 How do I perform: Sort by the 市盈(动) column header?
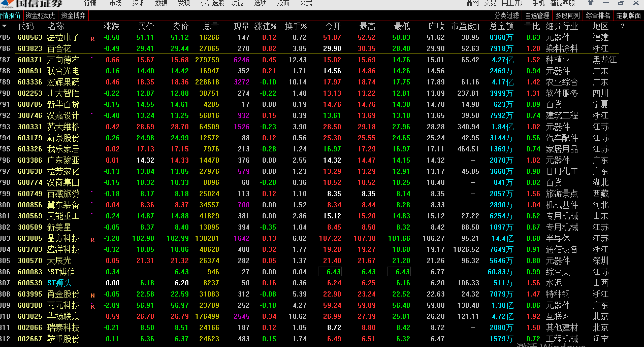465,26
